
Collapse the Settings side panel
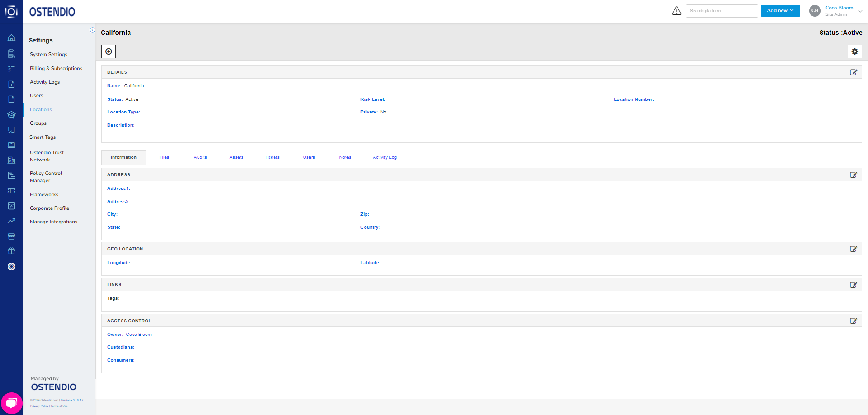(92, 29)
